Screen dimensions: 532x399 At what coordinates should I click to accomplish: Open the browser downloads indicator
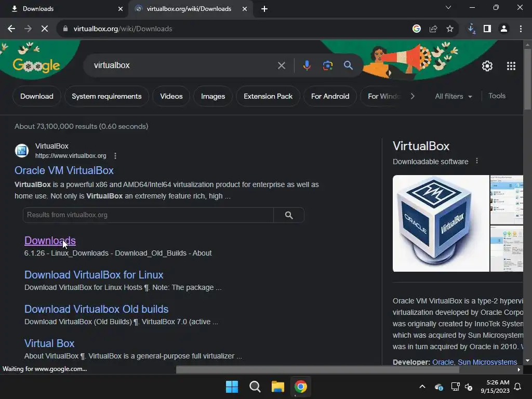coord(471,29)
